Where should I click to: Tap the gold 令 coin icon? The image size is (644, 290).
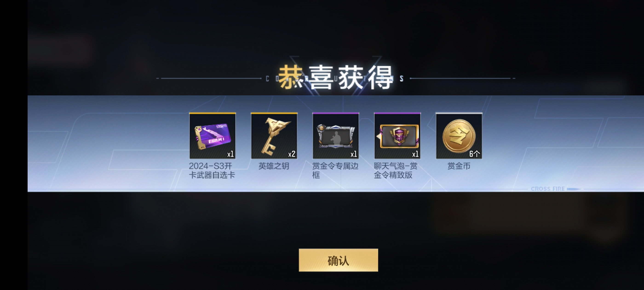coord(459,136)
